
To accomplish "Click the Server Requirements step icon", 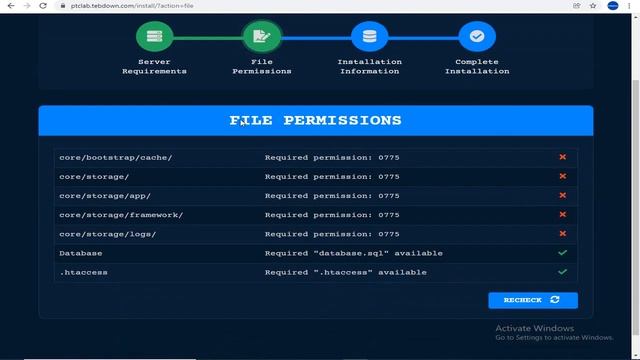I will coord(154,36).
